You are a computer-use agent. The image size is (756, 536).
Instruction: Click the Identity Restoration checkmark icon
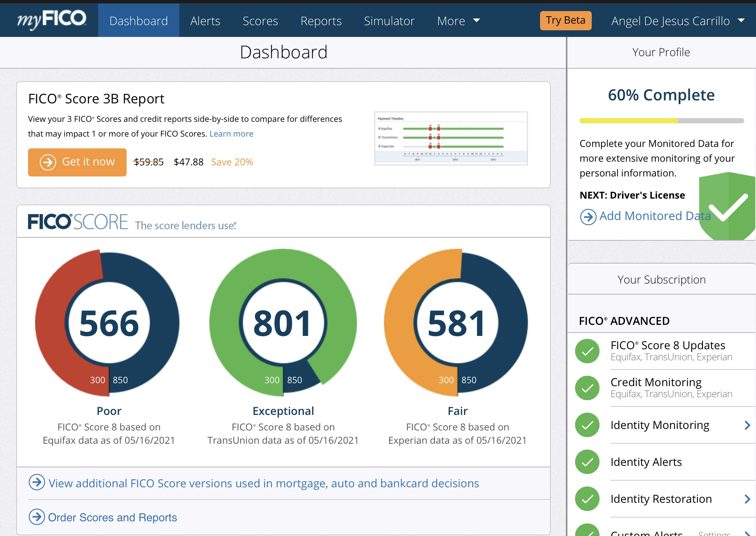tap(587, 499)
